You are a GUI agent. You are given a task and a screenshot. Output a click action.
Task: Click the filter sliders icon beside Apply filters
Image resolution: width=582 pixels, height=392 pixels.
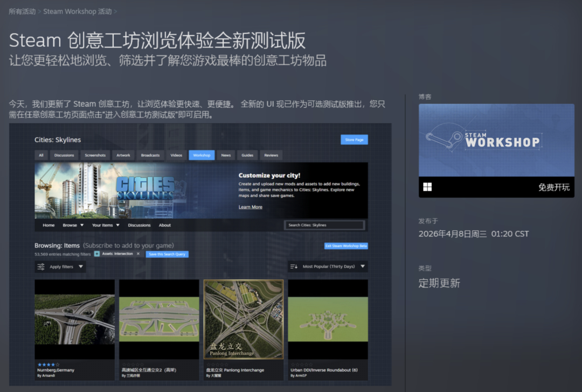pyautogui.click(x=41, y=267)
